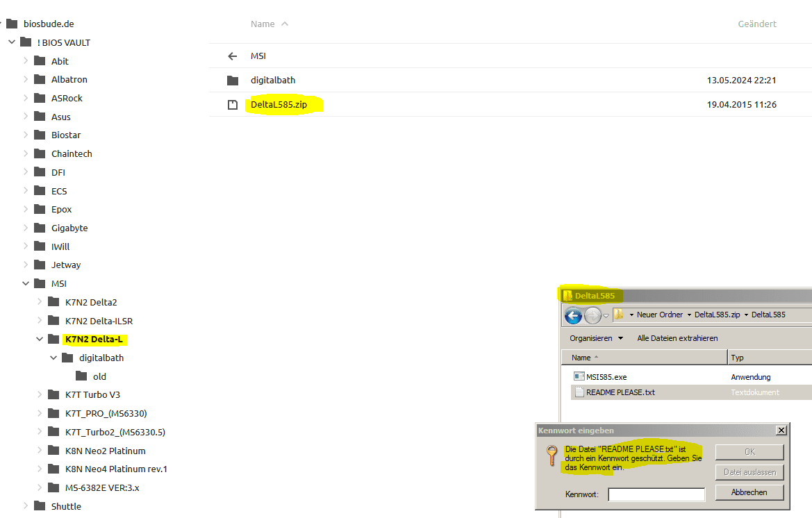Click the Biostar folder icon in tree

tap(40, 135)
